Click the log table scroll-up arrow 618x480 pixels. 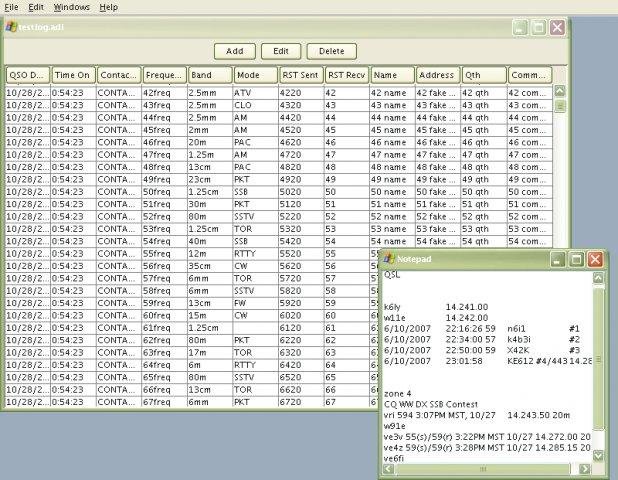(560, 91)
